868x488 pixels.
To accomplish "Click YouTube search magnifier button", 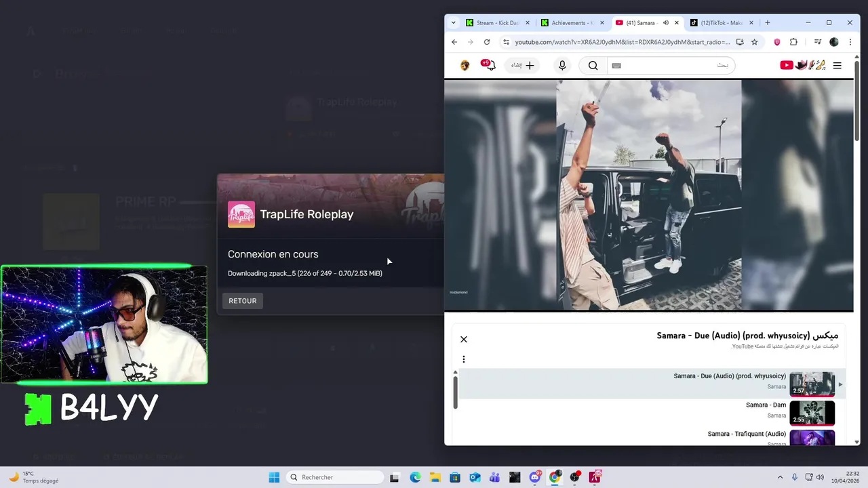I will (x=593, y=65).
